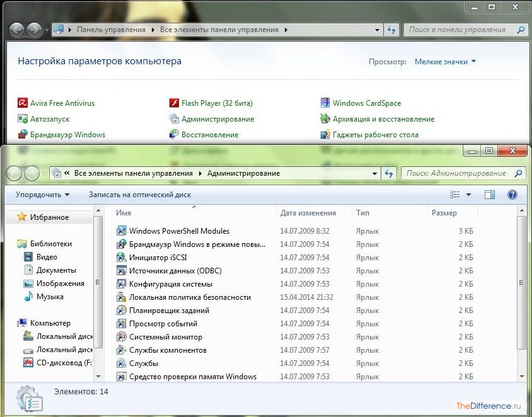Open the Брандмауэр Windows link in Control Panel
This screenshot has width=532, height=417.
click(x=67, y=135)
